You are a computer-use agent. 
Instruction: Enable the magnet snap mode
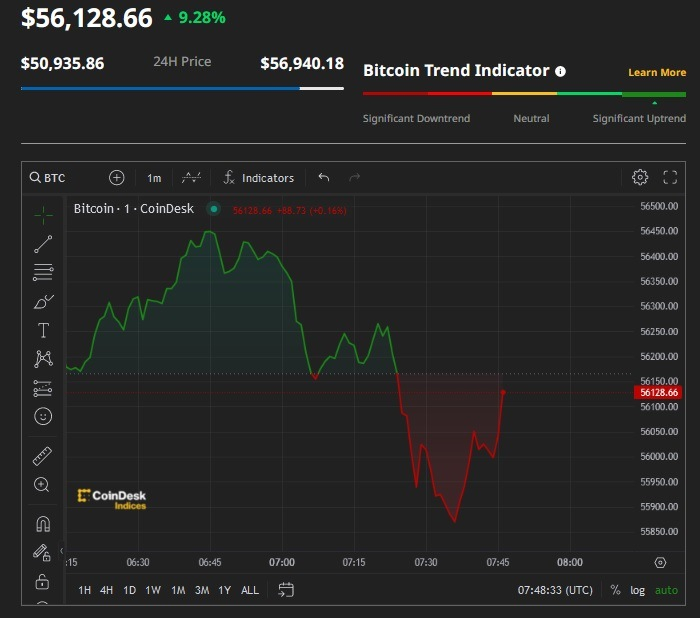click(x=43, y=523)
